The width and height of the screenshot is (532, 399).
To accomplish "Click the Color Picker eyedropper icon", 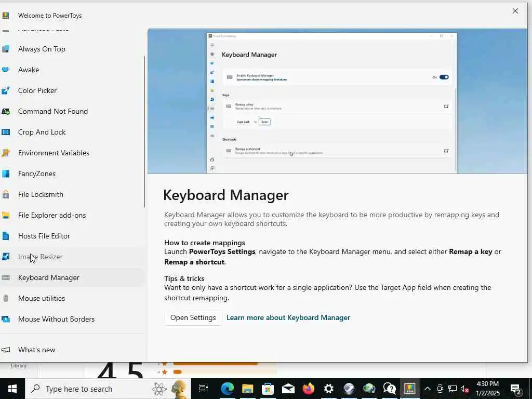I will 5,90.
